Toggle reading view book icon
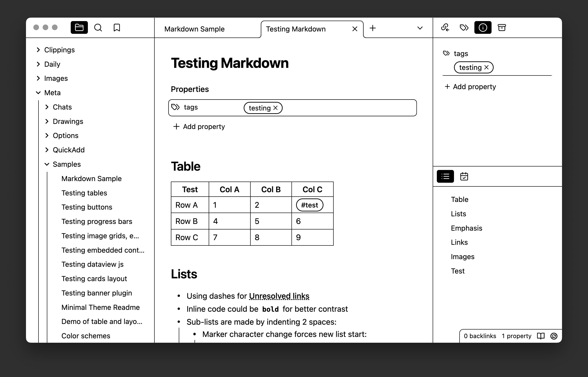This screenshot has width=588, height=377. point(541,336)
